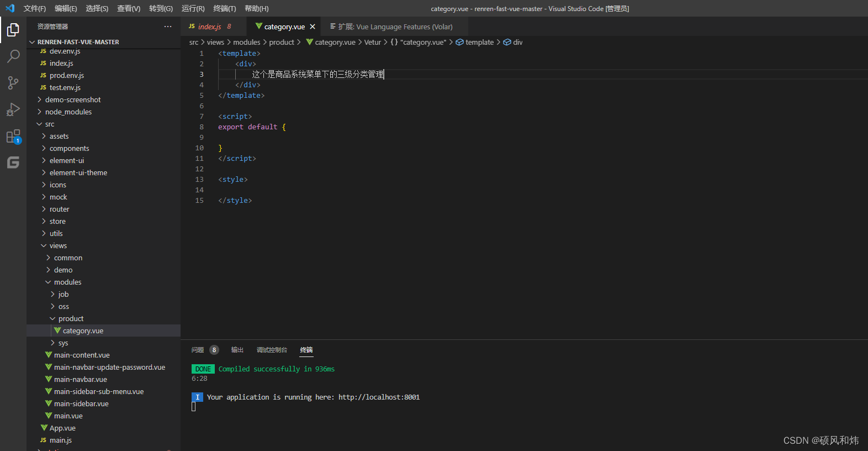Expand the element-ui folder
868x451 pixels.
point(104,160)
